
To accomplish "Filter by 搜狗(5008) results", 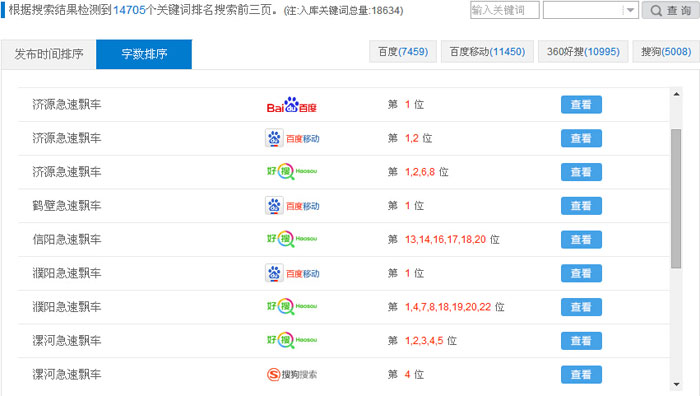I will point(666,52).
